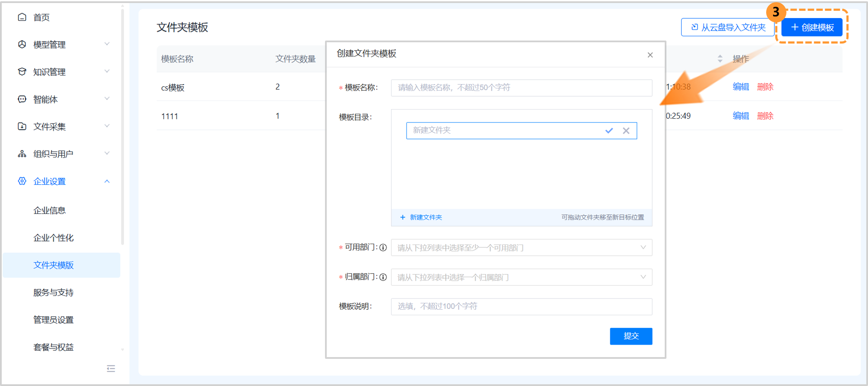Click 编辑 for the cs模板 row
This screenshot has height=386, width=868.
[741, 87]
